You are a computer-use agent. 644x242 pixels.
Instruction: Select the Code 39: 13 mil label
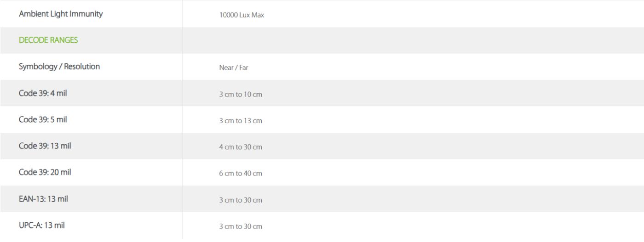click(x=45, y=146)
